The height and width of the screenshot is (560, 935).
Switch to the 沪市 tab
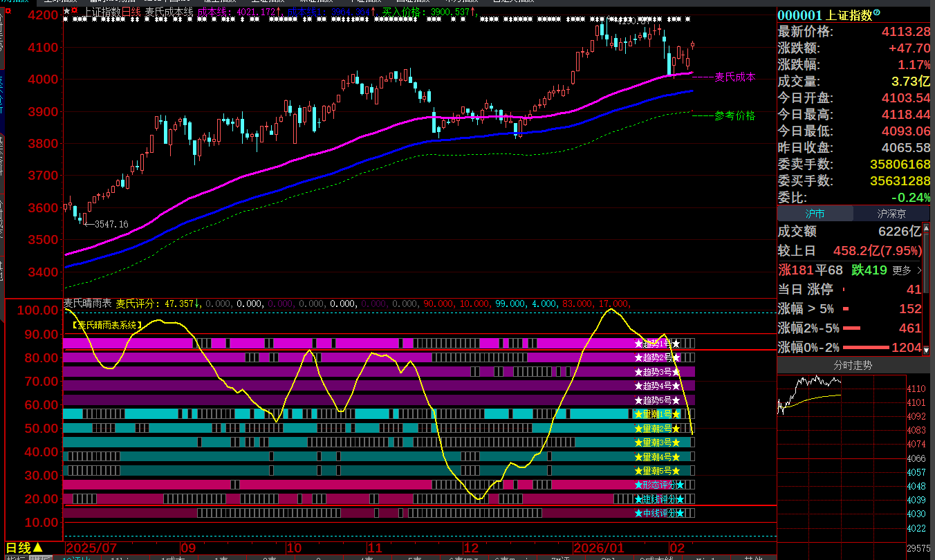pyautogui.click(x=815, y=214)
